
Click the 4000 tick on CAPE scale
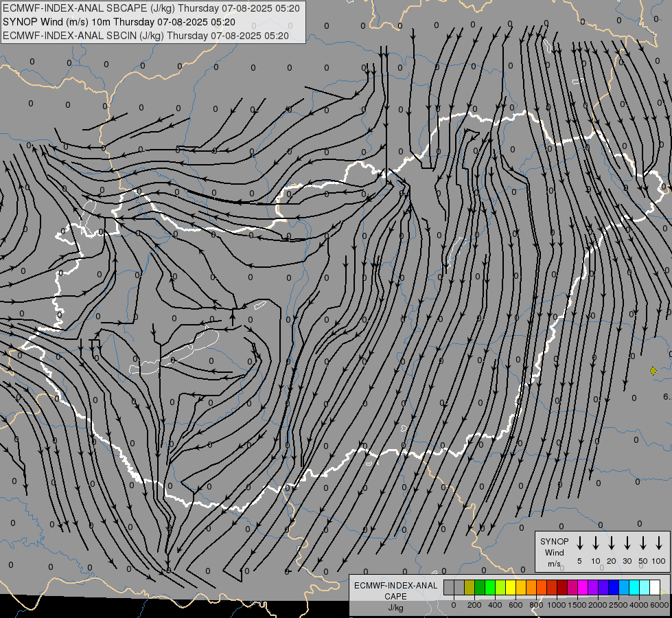(x=639, y=605)
